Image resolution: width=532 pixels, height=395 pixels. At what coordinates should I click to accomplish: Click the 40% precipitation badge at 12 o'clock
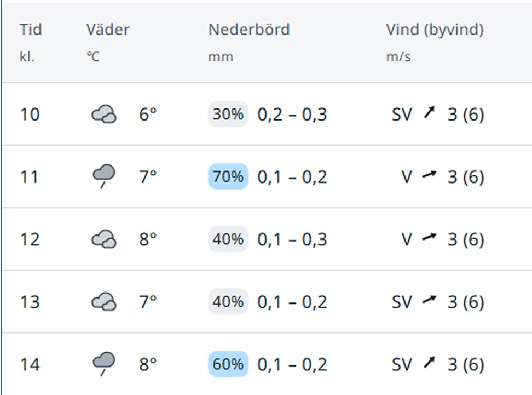[x=228, y=239]
